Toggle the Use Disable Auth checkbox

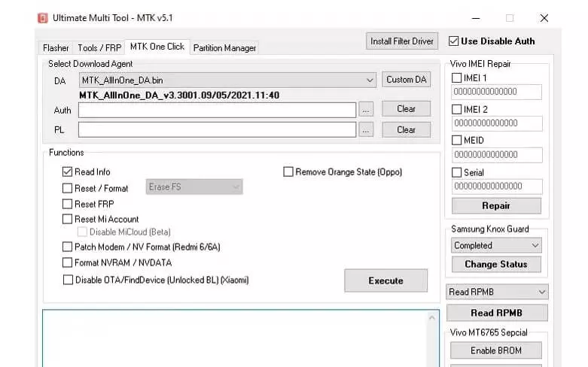pyautogui.click(x=453, y=41)
